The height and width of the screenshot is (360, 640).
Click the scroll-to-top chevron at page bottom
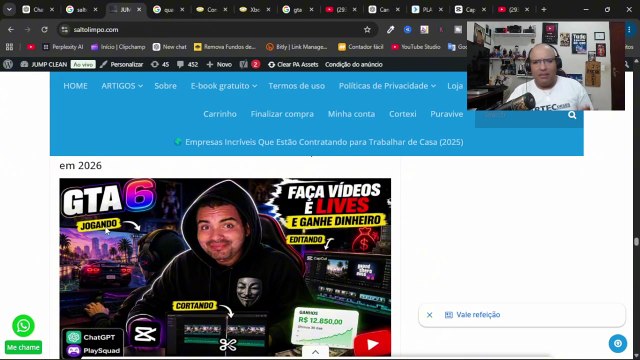click(315, 352)
